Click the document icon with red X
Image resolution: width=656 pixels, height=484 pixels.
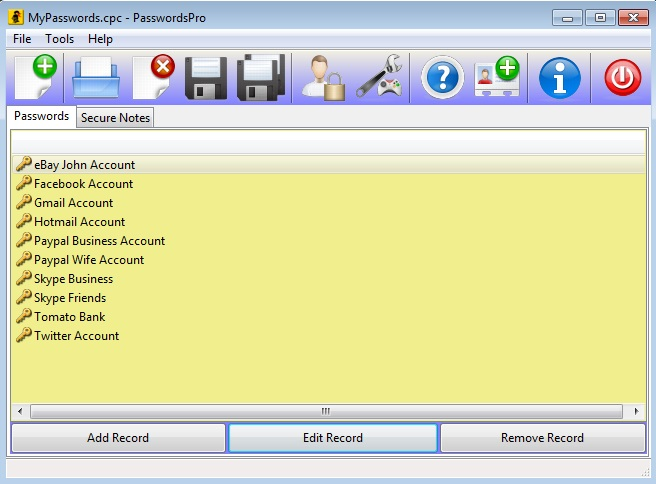152,77
